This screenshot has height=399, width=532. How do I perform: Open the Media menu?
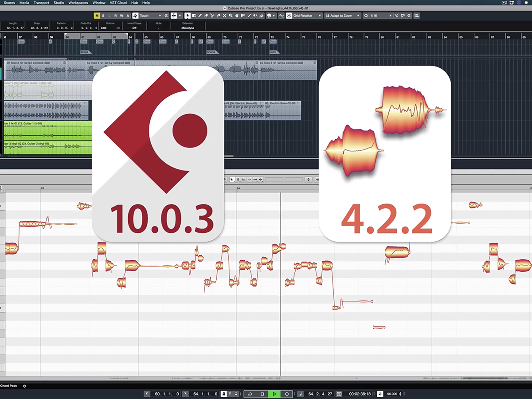tap(24, 3)
